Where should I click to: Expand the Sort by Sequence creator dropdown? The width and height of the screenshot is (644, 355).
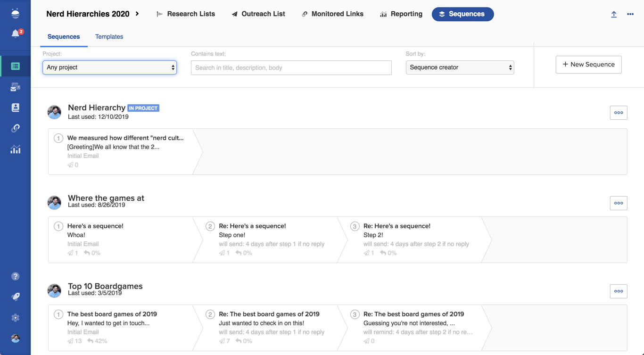[460, 67]
